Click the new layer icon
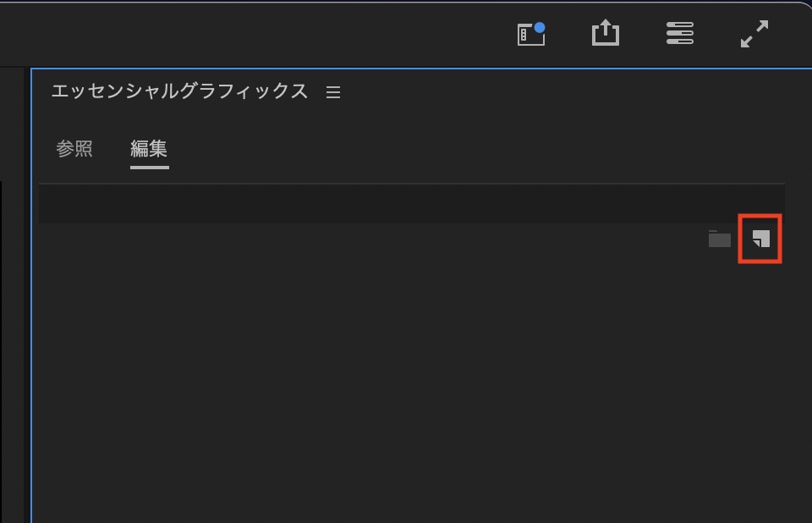The height and width of the screenshot is (523, 812). click(x=761, y=239)
